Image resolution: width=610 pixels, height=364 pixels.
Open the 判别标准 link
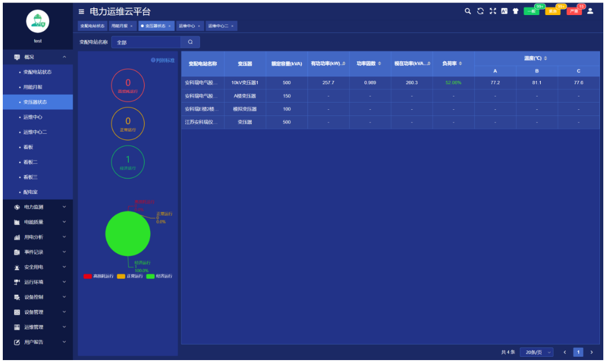pos(163,60)
